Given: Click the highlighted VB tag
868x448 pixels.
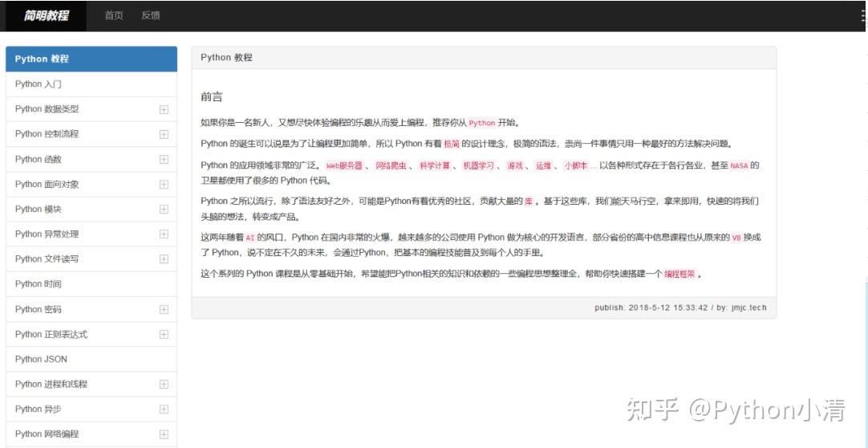Looking at the screenshot, I should pos(736,238).
